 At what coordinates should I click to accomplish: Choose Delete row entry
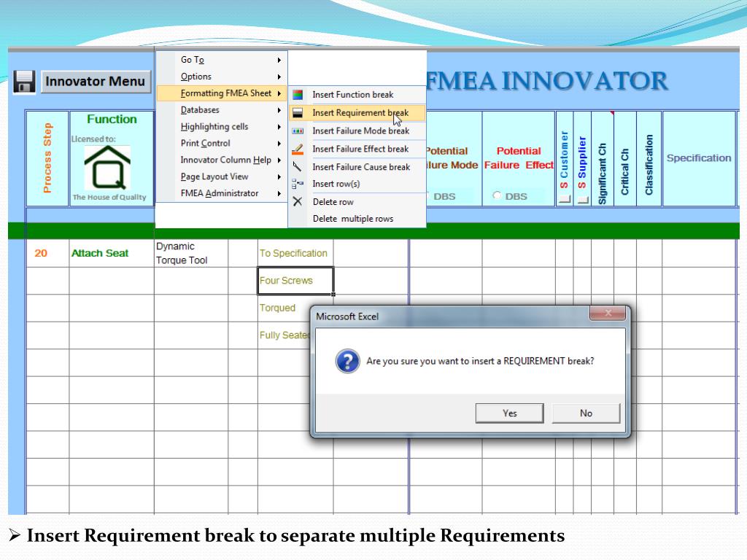pos(357,202)
